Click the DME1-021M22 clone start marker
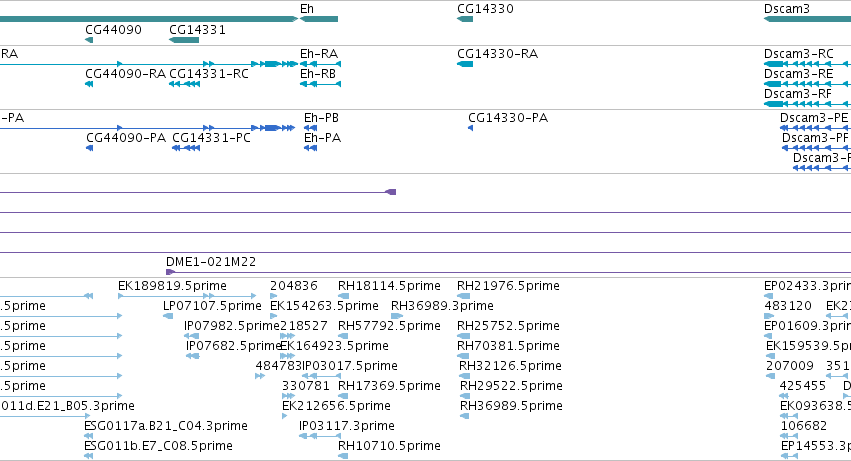The width and height of the screenshot is (851, 461). click(x=170, y=272)
